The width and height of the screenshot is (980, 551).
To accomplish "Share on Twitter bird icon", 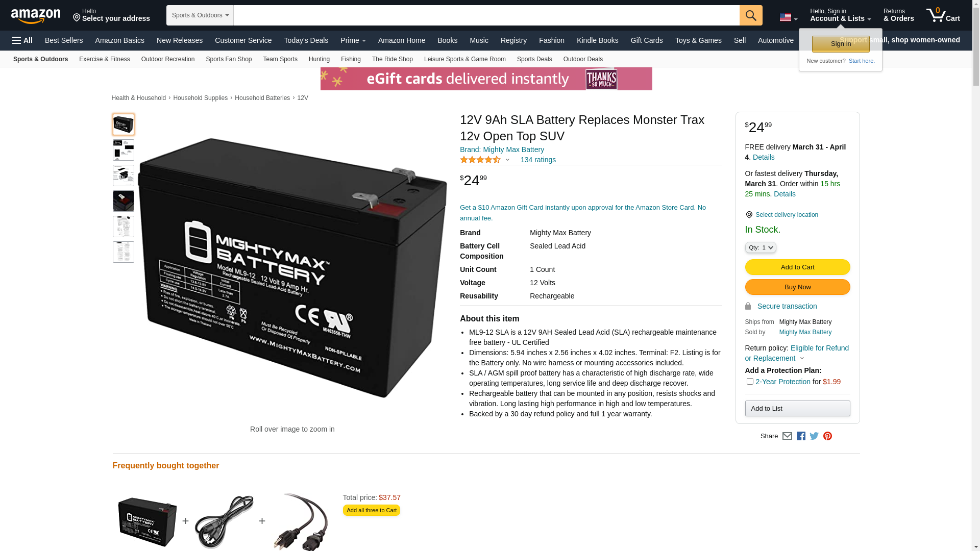I will click(814, 436).
